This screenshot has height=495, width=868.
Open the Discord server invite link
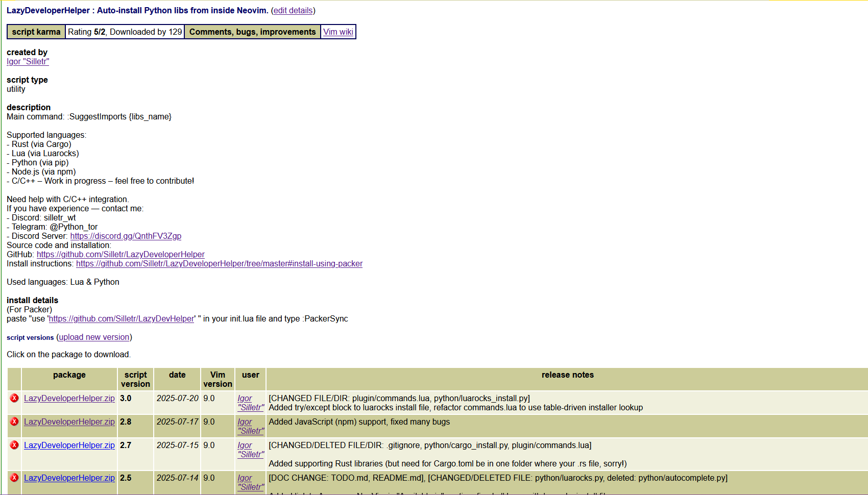pyautogui.click(x=126, y=236)
